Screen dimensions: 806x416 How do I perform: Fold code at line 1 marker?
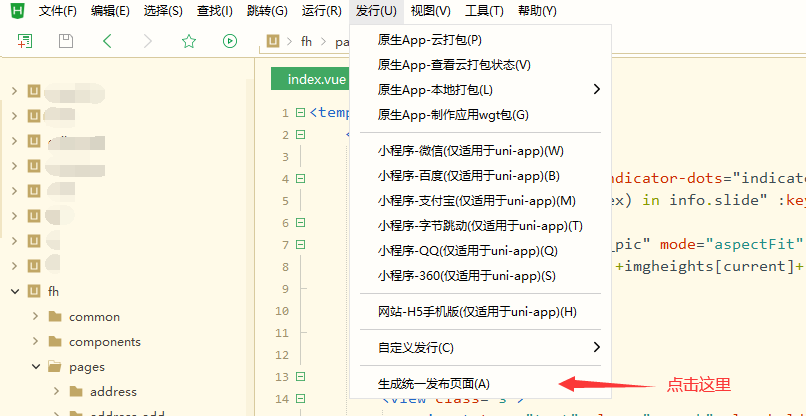(x=299, y=113)
